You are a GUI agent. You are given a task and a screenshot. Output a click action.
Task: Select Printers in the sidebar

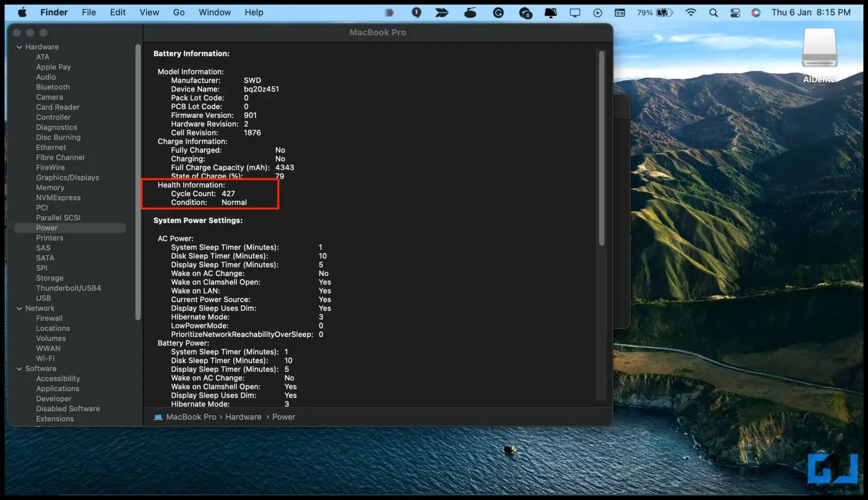pos(50,238)
